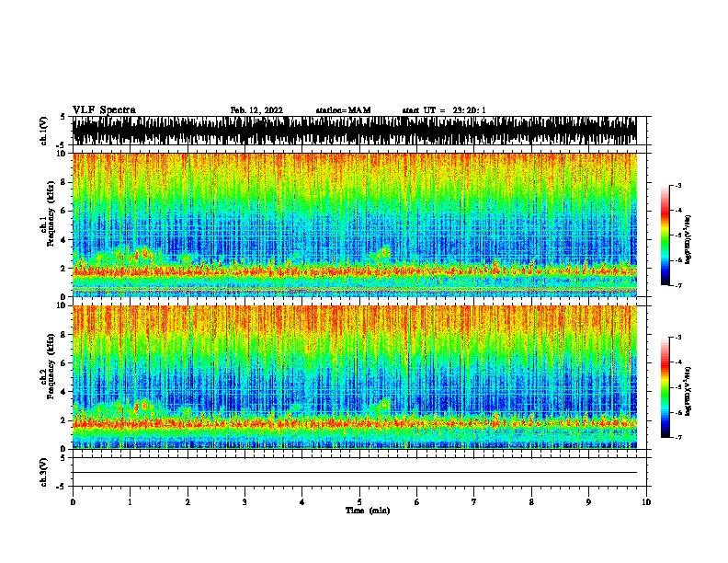Click the "station=MAM" header label
This screenshot has width=728, height=563.
pyautogui.click(x=344, y=110)
